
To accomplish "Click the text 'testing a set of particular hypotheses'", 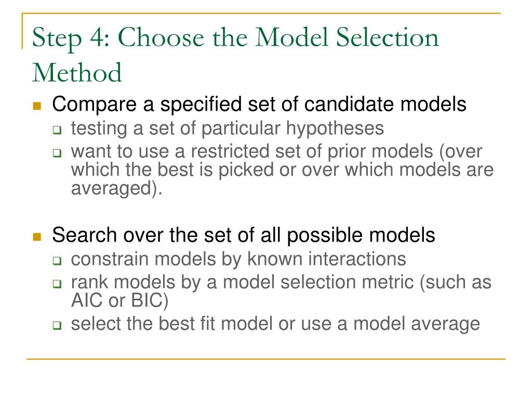I will pos(228,129).
